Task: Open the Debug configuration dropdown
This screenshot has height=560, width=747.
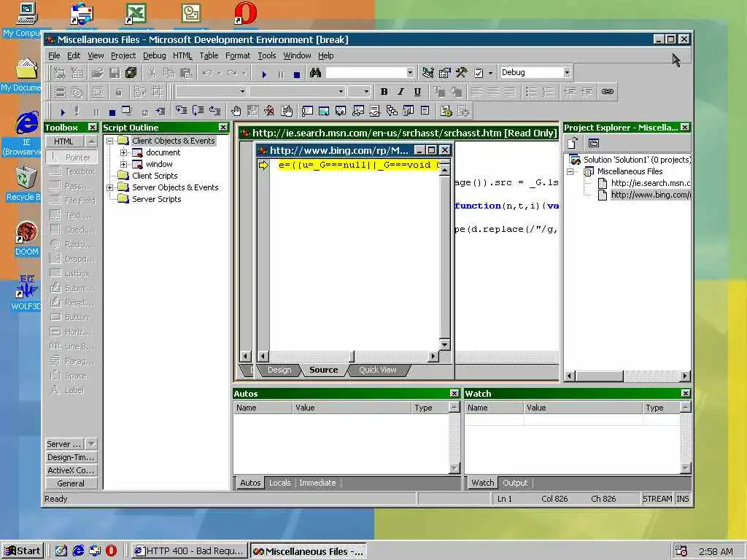Action: coord(567,72)
